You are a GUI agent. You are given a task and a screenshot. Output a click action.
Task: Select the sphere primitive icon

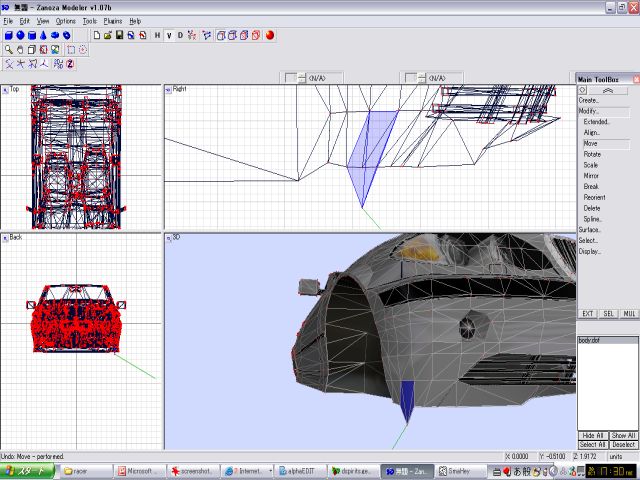click(20, 35)
